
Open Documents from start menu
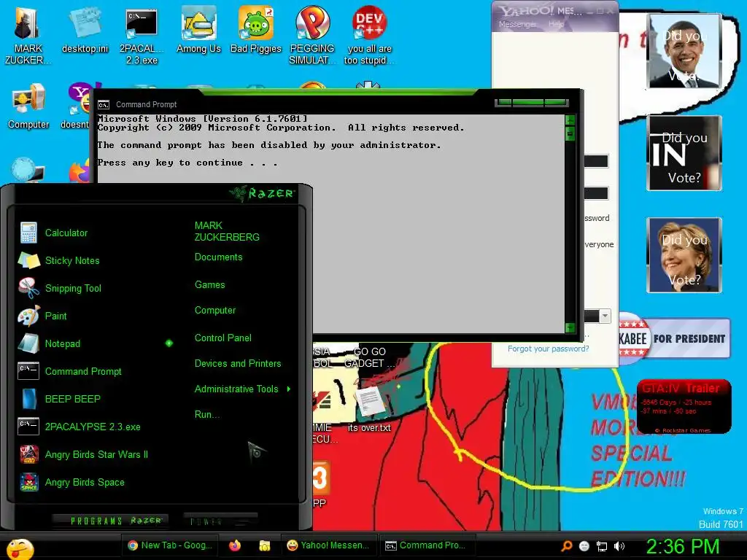[x=218, y=257]
